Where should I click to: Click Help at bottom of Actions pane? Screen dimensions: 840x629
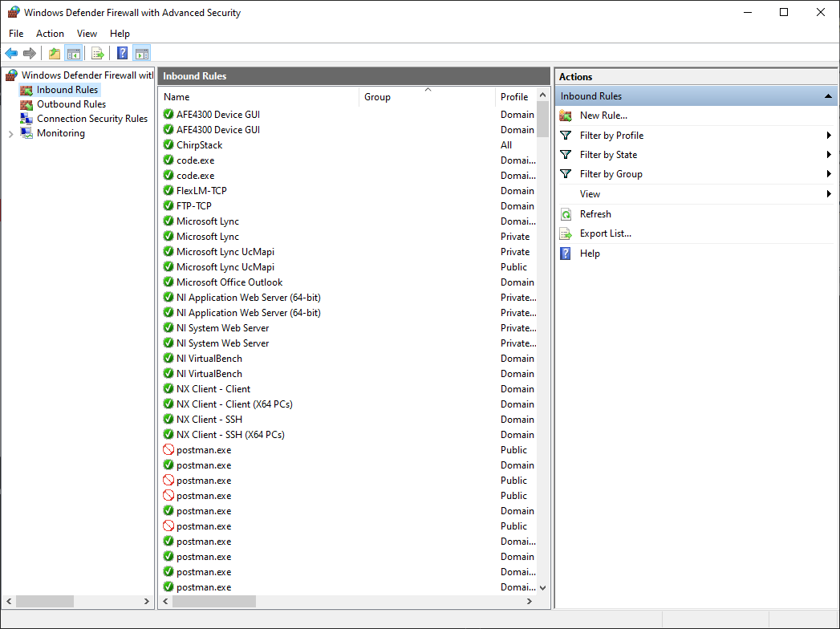tap(590, 253)
